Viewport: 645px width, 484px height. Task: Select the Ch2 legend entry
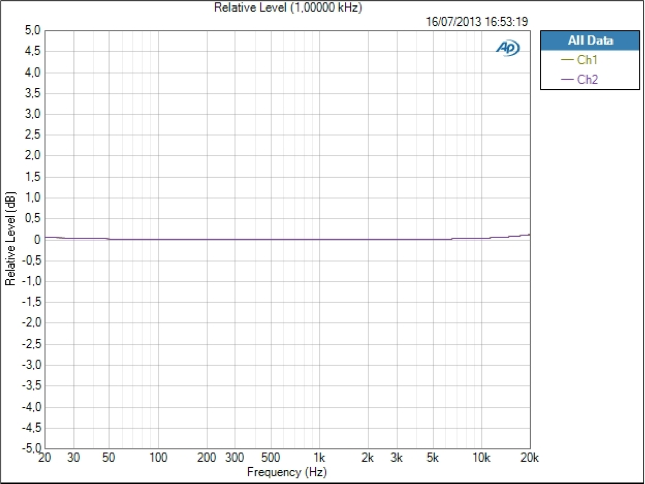579,79
